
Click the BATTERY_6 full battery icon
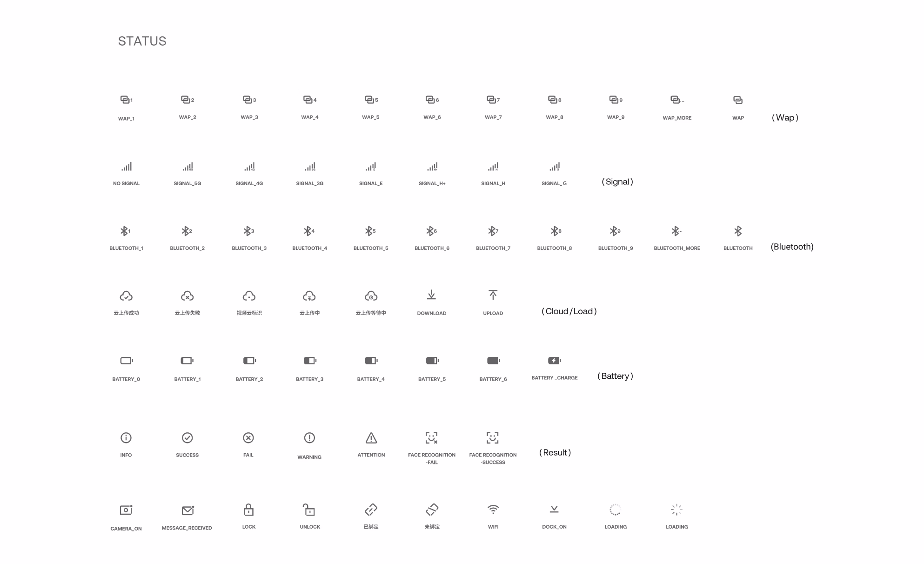point(494,361)
